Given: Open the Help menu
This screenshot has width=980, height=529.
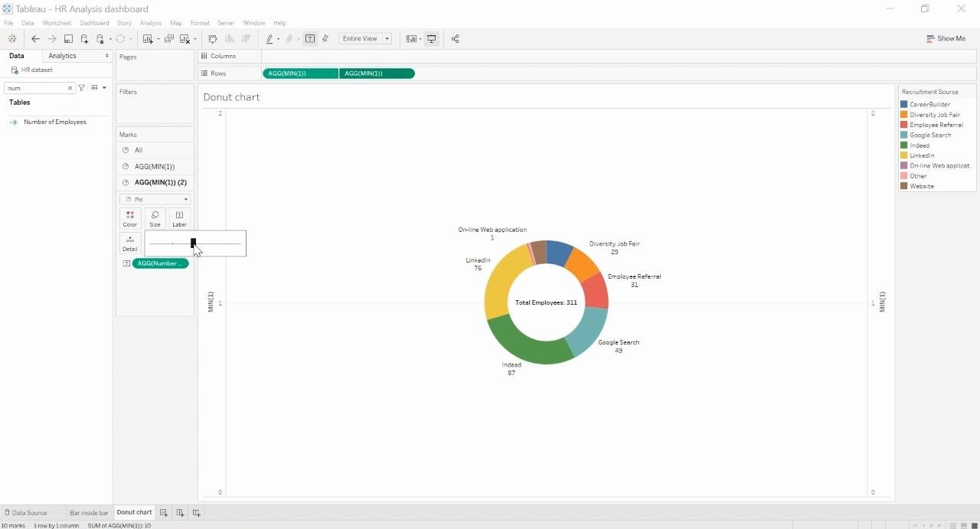Looking at the screenshot, I should pyautogui.click(x=279, y=23).
